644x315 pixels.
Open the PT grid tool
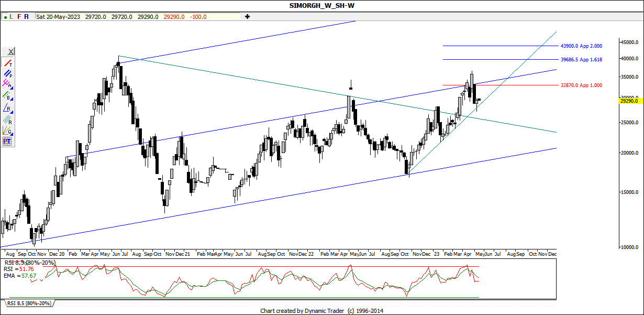tap(8, 142)
